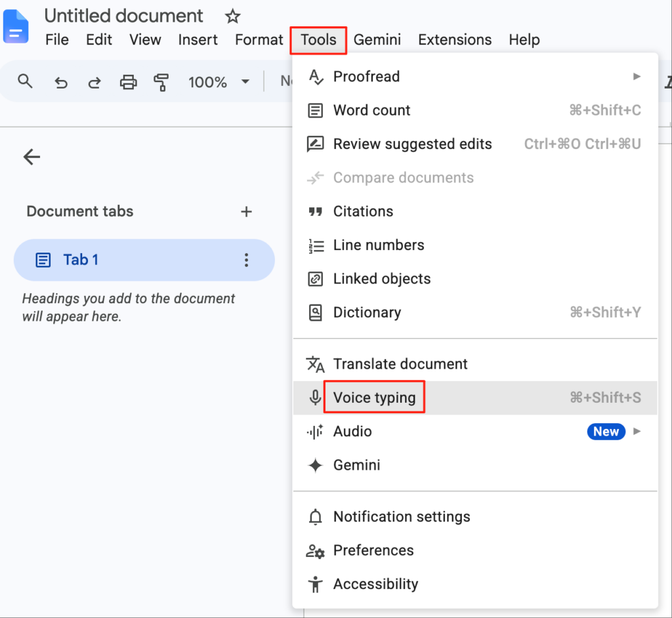
Task: Open Preferences from Tools menu
Action: pos(475,550)
